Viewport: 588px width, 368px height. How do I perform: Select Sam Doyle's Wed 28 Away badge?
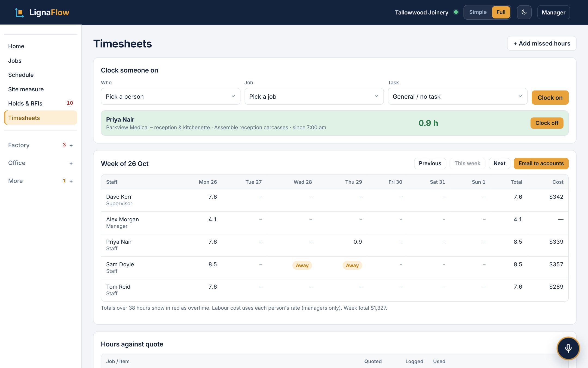pos(302,265)
